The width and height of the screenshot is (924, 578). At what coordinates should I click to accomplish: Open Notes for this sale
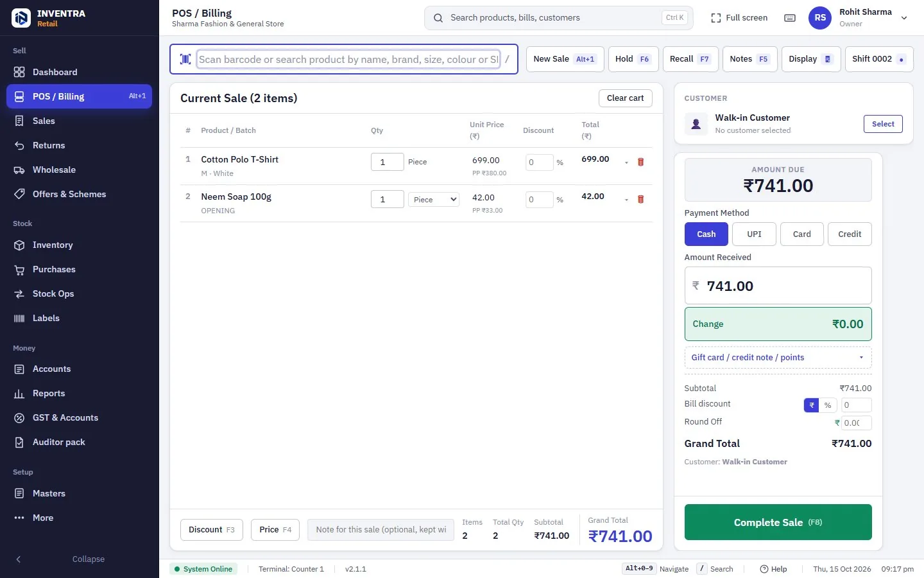tap(749, 59)
